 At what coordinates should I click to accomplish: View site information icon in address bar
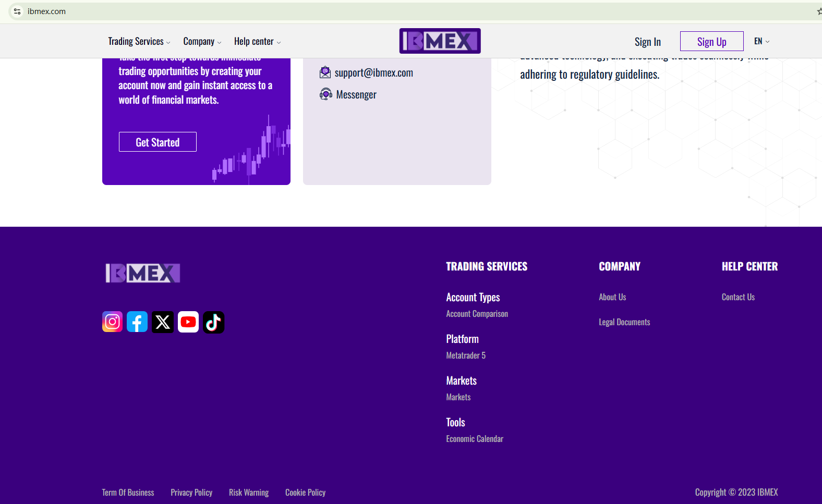(x=17, y=11)
